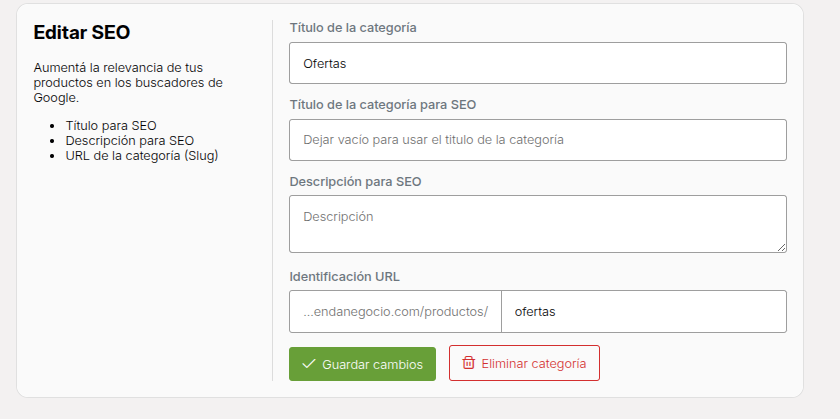The height and width of the screenshot is (419, 840).
Task: Click the Ofertas text in title field
Action: [x=325, y=63]
